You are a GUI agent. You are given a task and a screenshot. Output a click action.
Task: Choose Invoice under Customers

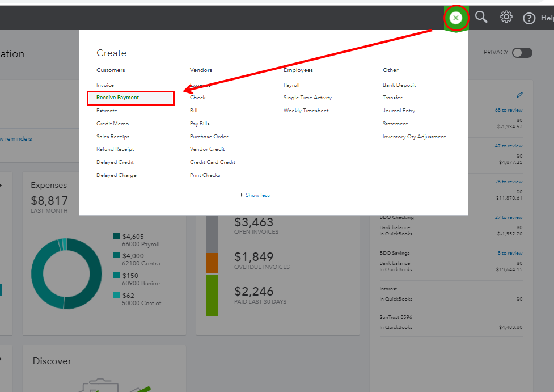click(105, 85)
